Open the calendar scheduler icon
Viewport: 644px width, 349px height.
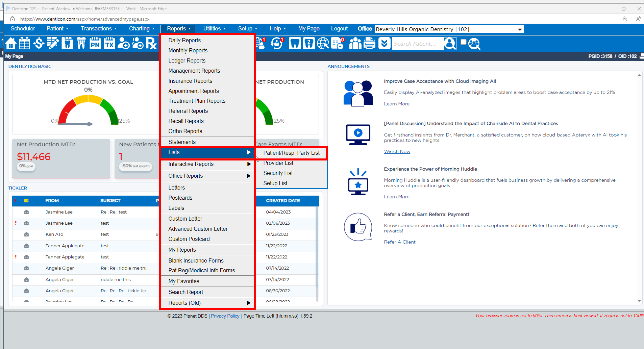pos(25,44)
